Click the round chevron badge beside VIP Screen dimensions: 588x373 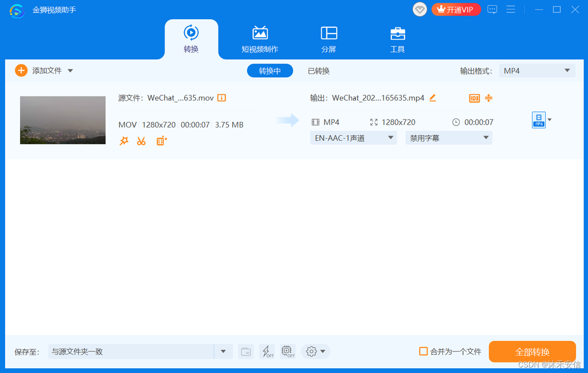(420, 10)
